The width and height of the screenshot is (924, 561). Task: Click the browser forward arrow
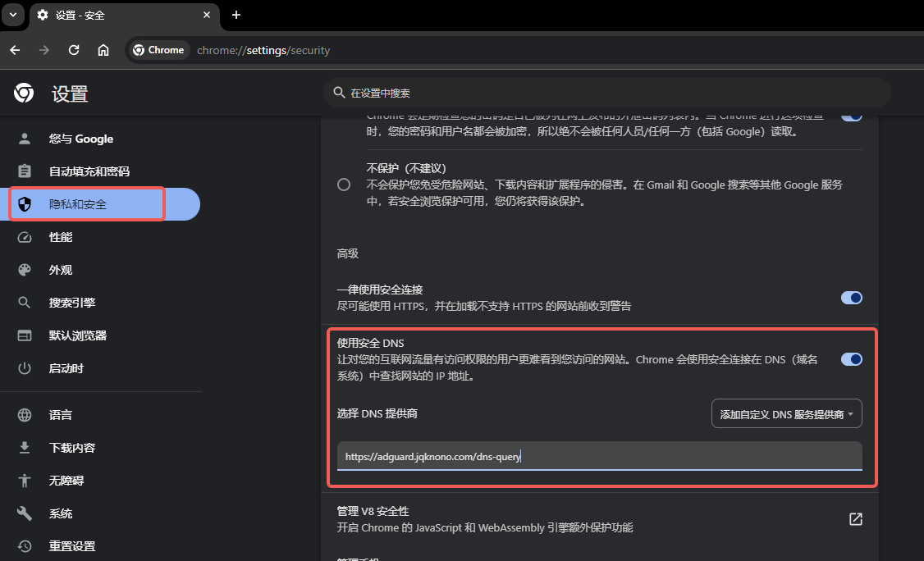(x=44, y=50)
